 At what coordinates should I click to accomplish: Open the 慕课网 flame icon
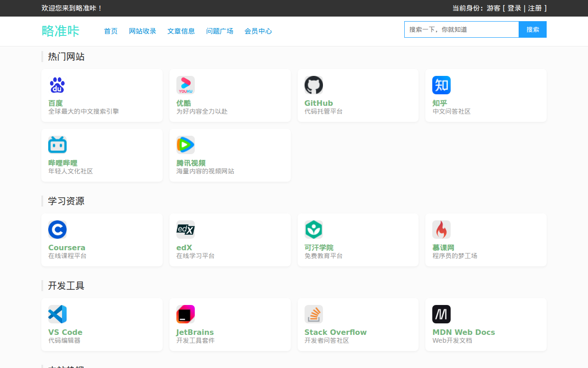441,230
